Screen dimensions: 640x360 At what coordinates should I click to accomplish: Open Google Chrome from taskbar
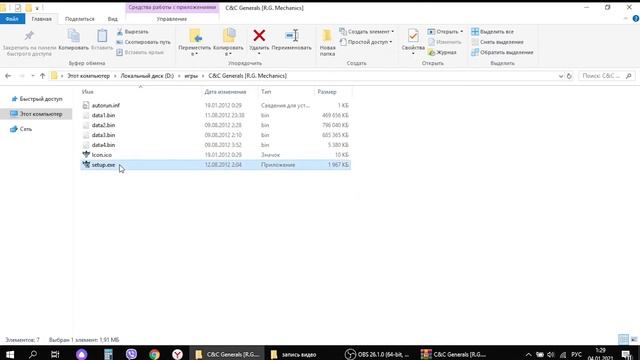[x=154, y=354]
